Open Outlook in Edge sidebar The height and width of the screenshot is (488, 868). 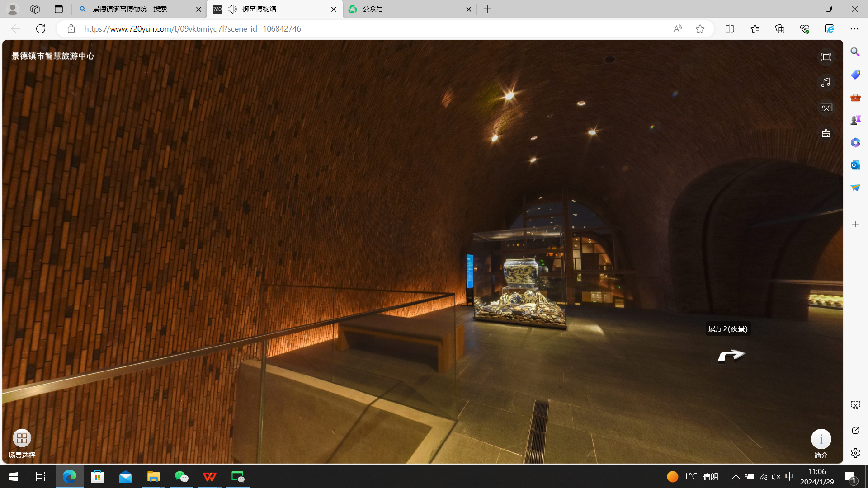pos(855,165)
